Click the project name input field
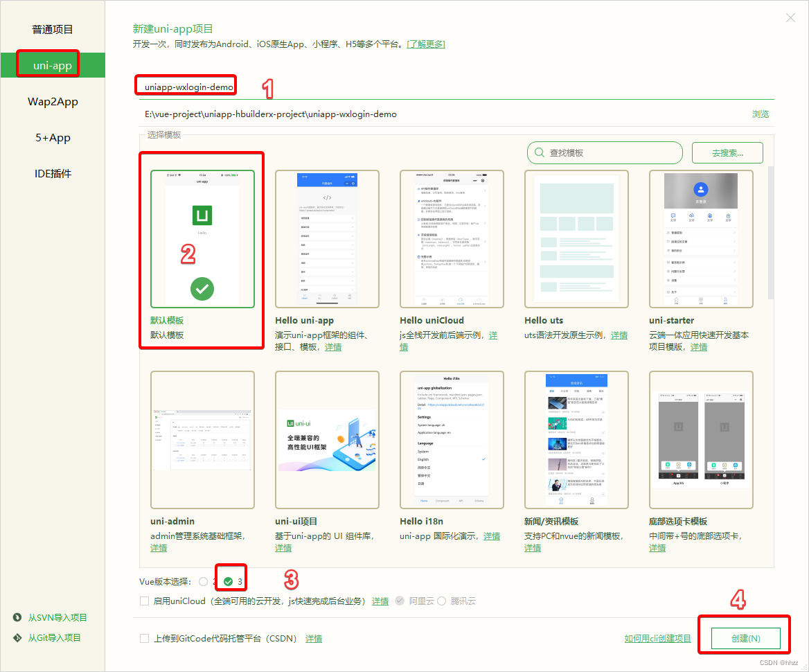This screenshot has width=809, height=672. tap(186, 86)
